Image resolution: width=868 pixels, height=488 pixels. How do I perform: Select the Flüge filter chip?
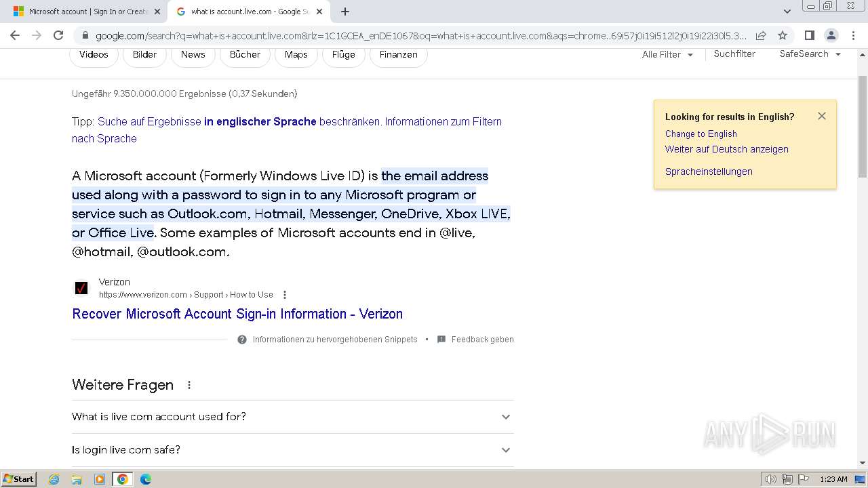[x=344, y=54]
